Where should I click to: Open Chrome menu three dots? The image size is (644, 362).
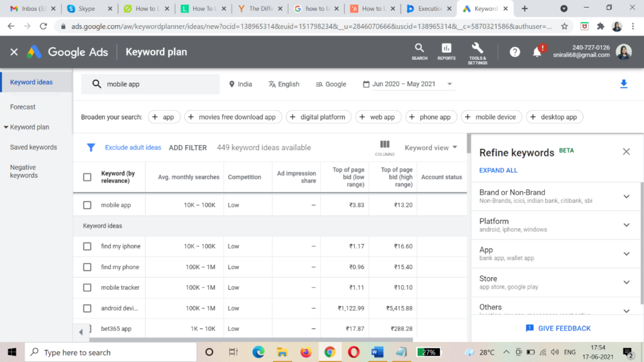pyautogui.click(x=633, y=26)
